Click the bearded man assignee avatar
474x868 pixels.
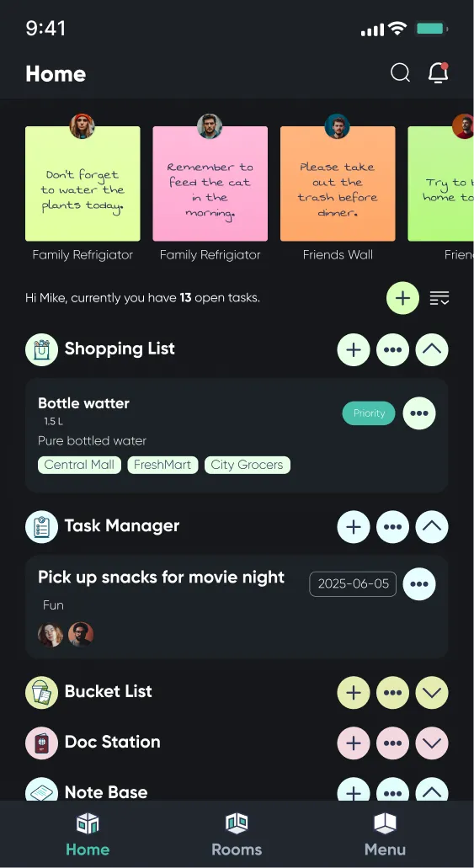coord(81,635)
